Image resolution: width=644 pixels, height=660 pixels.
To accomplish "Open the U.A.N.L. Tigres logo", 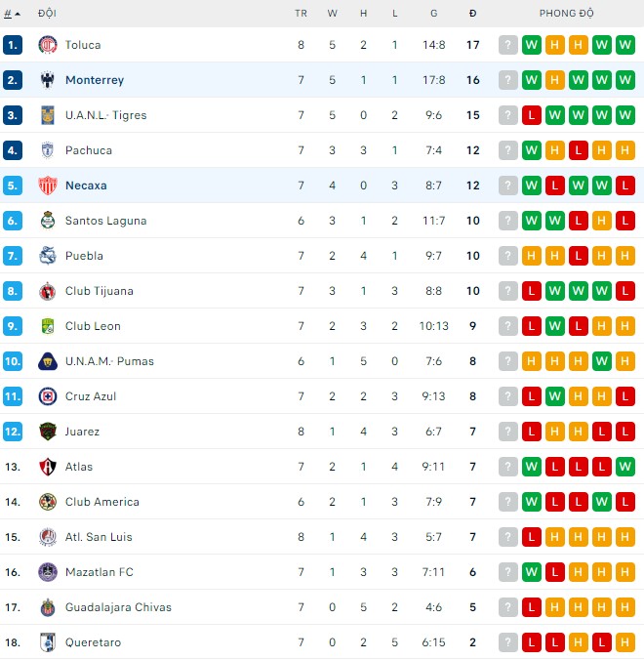I will click(x=47, y=115).
